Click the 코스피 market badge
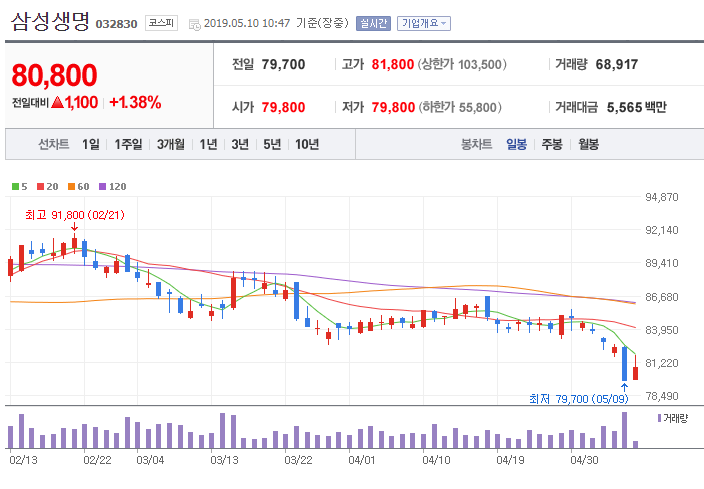This screenshot has height=489, width=704. click(x=161, y=23)
